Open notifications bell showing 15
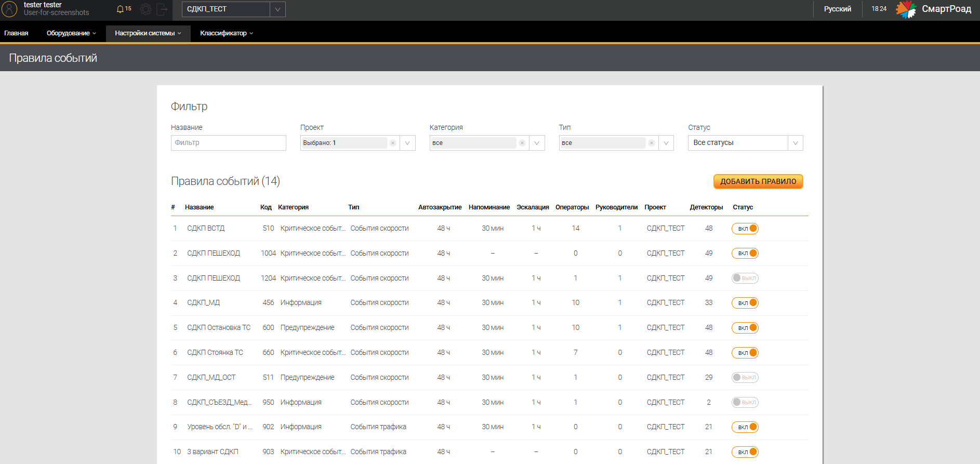 click(x=124, y=9)
